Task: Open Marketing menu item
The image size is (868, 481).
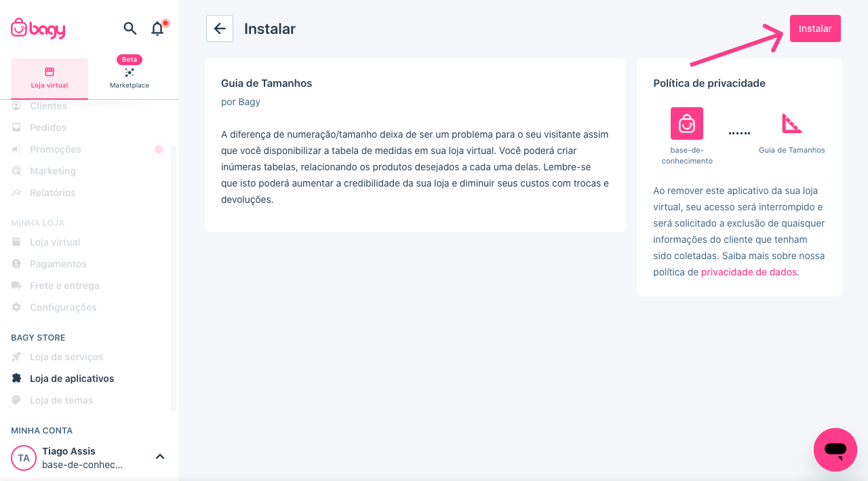Action: pyautogui.click(x=53, y=171)
